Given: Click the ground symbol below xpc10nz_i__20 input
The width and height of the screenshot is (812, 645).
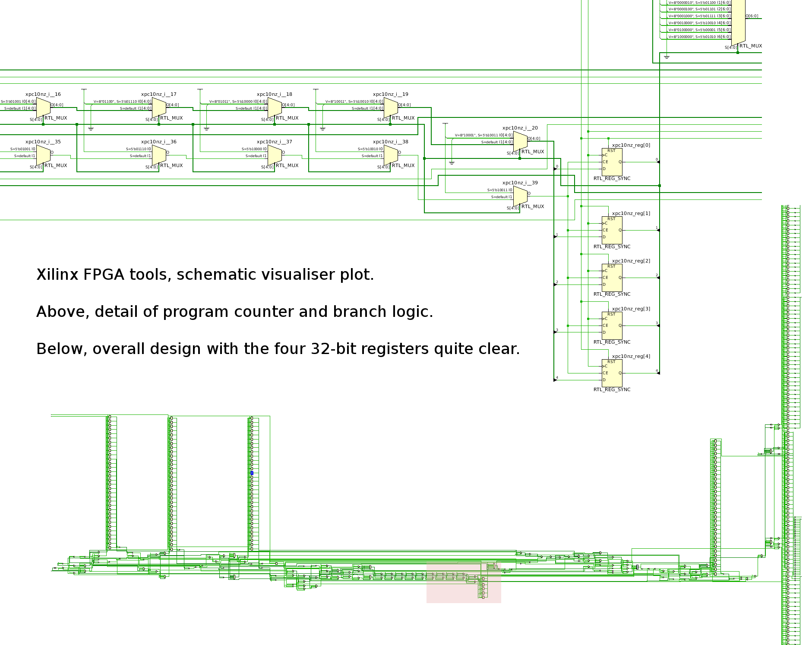Looking at the screenshot, I should click(x=452, y=163).
